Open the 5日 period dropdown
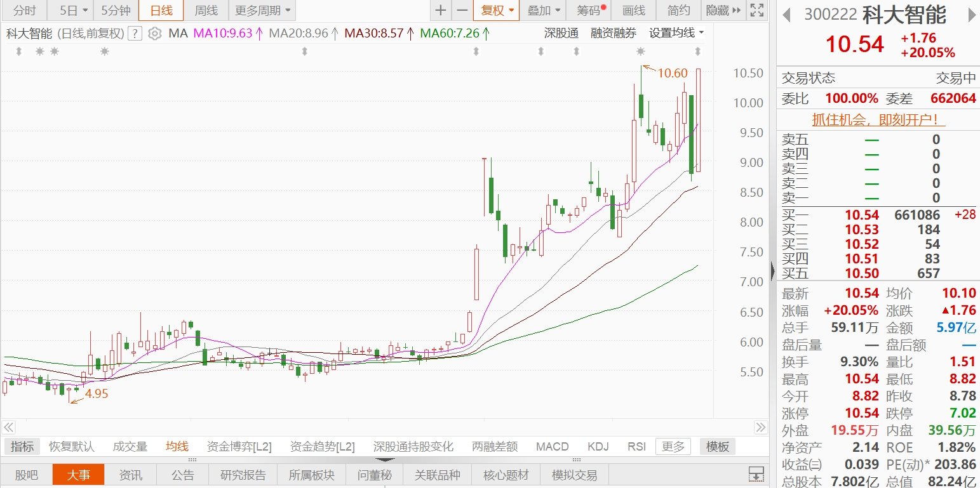Viewport: 980px width, 488px height. coord(70,10)
